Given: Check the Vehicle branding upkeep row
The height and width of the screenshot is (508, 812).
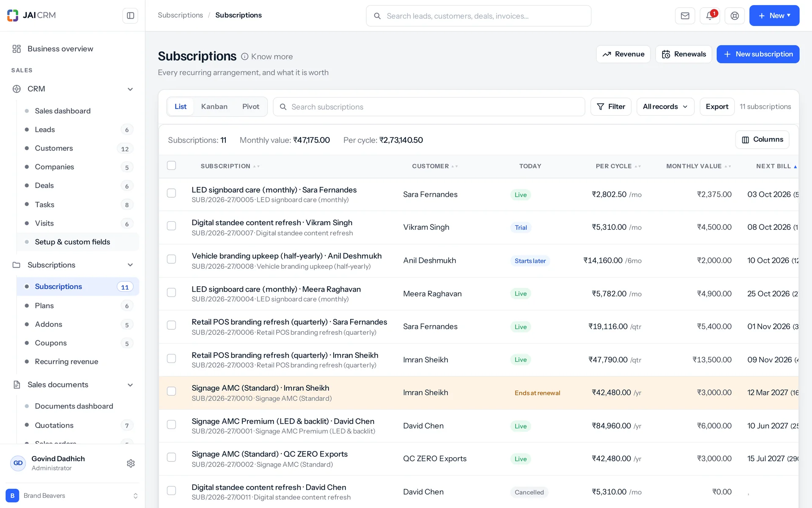Looking at the screenshot, I should (171, 259).
